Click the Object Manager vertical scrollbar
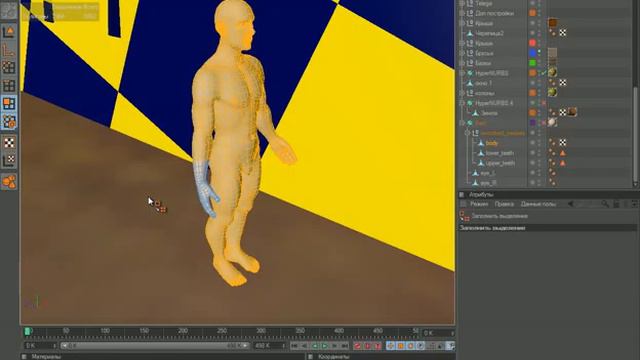 pyautogui.click(x=635, y=135)
